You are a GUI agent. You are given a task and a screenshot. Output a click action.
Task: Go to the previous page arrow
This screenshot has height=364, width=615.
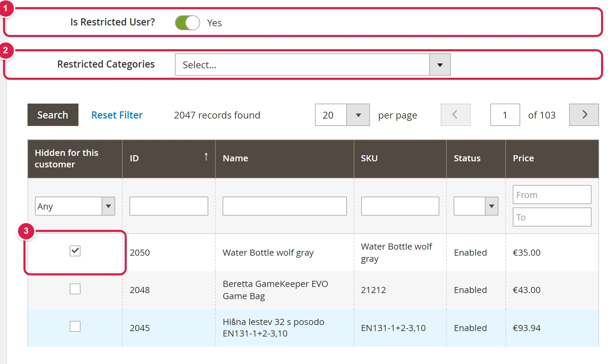pyautogui.click(x=455, y=115)
